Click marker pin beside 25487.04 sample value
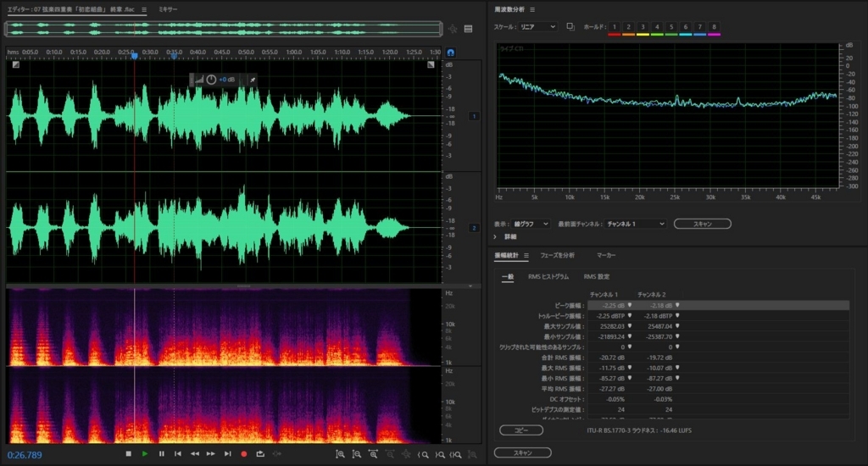 click(677, 326)
